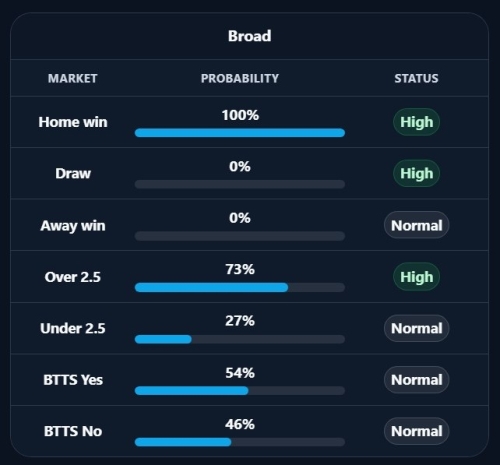Click the High badge for Over 2.5
This screenshot has width=500, height=465.
(416, 277)
